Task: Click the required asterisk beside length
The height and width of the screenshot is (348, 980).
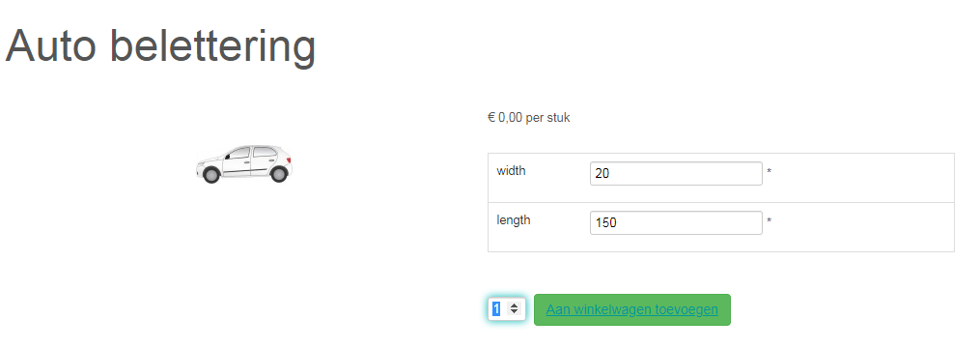Action: (769, 220)
